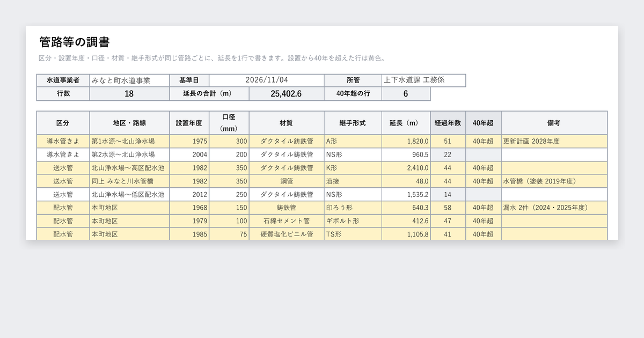Select the 延長 cell 412.6
Viewport: 644px width, 338px height.
tap(406, 221)
